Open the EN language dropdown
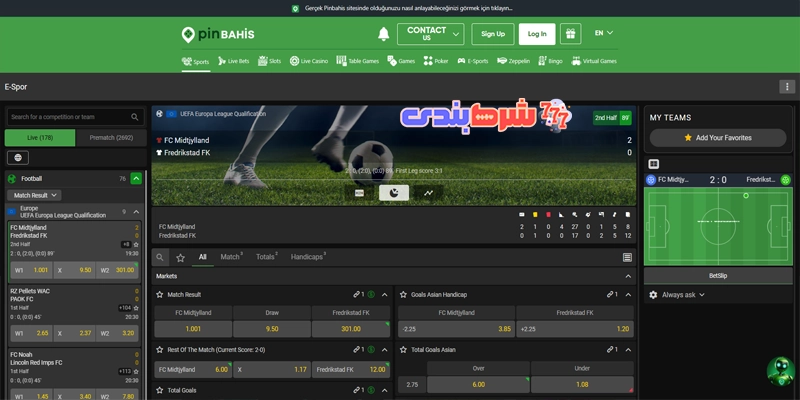The height and width of the screenshot is (400, 800). click(x=604, y=33)
